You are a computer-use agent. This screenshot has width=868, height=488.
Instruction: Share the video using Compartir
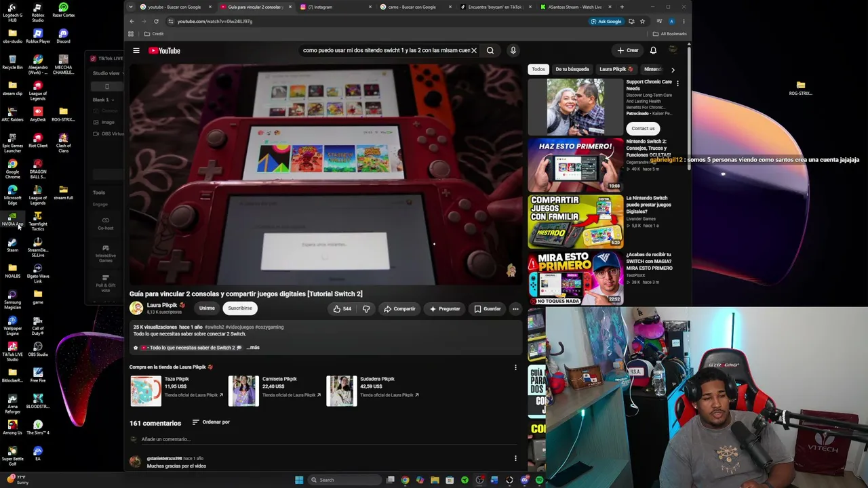[x=399, y=309]
